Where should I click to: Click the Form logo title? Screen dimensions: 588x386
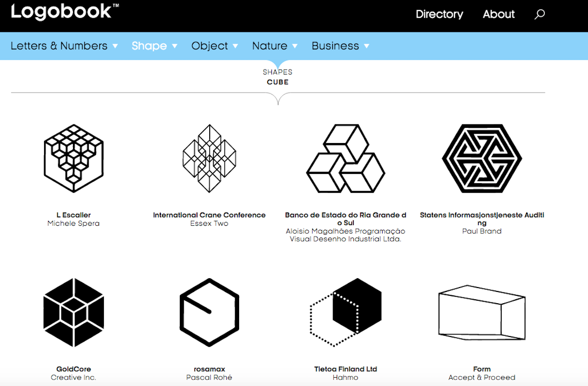click(482, 369)
